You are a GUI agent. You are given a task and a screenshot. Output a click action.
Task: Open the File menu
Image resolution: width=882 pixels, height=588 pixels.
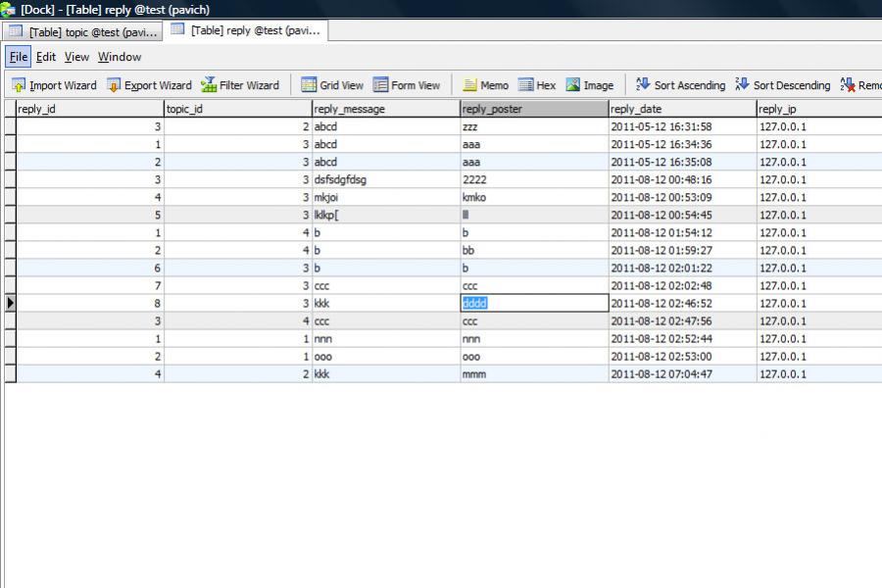(x=18, y=57)
